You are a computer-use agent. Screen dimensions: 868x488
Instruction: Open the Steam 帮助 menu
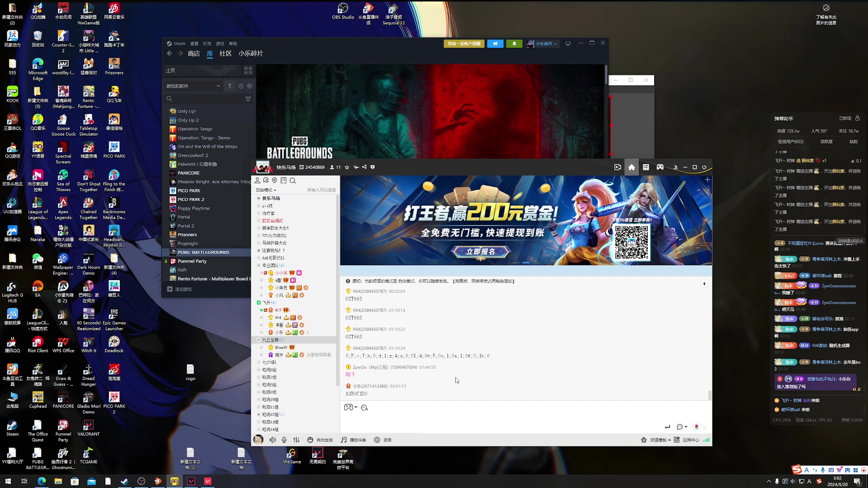[233, 44]
